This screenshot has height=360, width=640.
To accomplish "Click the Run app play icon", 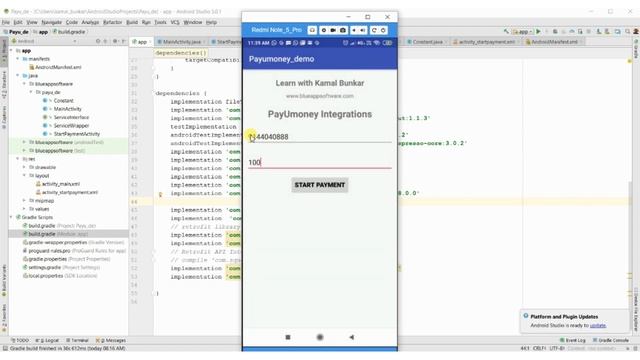I will coord(538,31).
